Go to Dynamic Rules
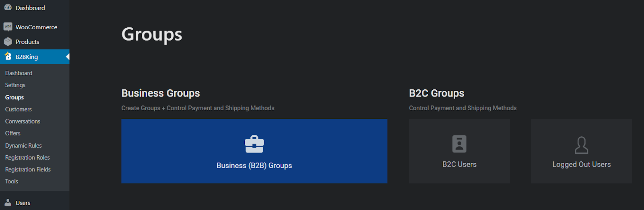The width and height of the screenshot is (644, 210). tap(23, 146)
